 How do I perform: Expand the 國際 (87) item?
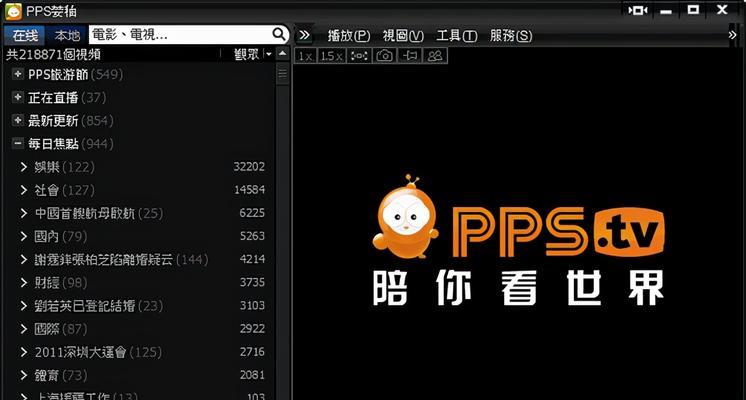(24, 329)
